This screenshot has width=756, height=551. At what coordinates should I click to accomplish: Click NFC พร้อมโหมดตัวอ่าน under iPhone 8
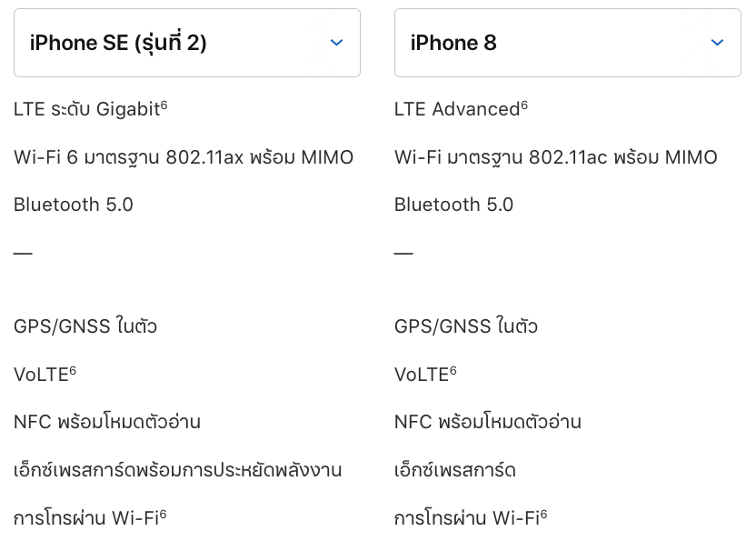coord(488,422)
